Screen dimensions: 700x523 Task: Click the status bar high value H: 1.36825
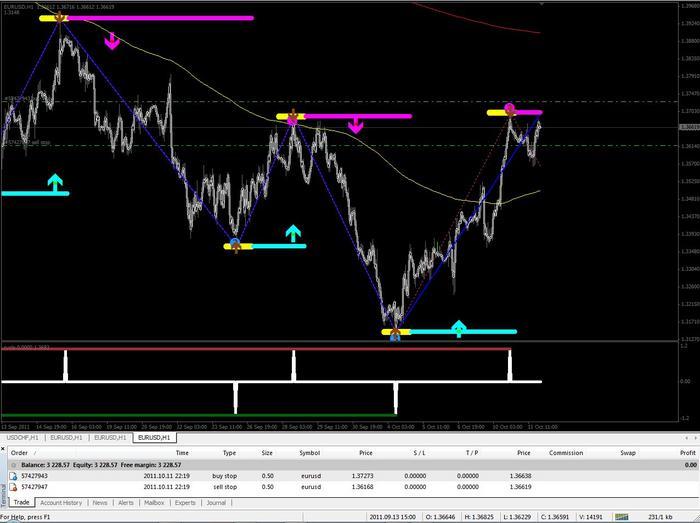(x=479, y=517)
